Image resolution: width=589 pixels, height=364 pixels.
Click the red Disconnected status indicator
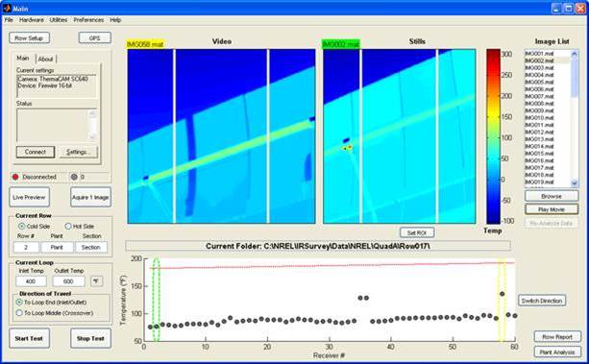(15, 177)
